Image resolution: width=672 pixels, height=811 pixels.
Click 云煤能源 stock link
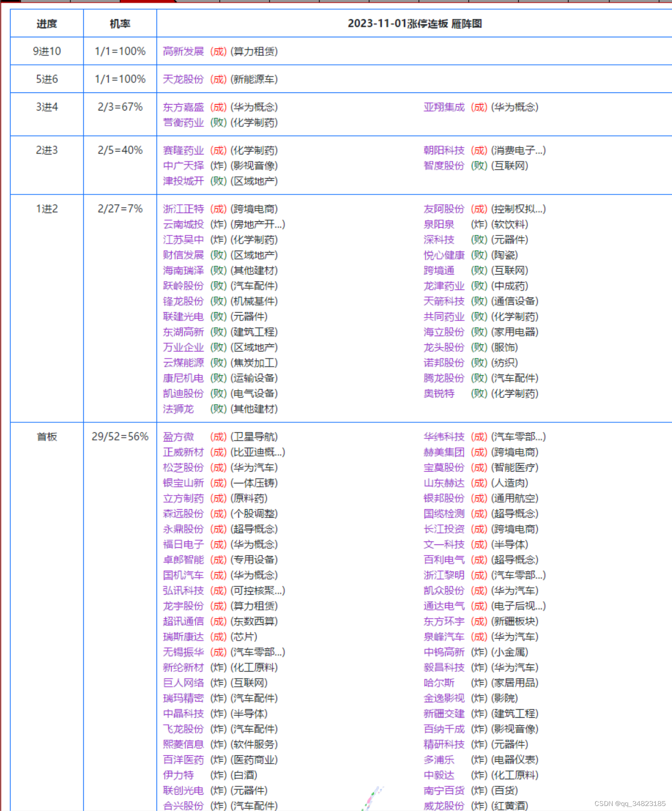point(183,363)
